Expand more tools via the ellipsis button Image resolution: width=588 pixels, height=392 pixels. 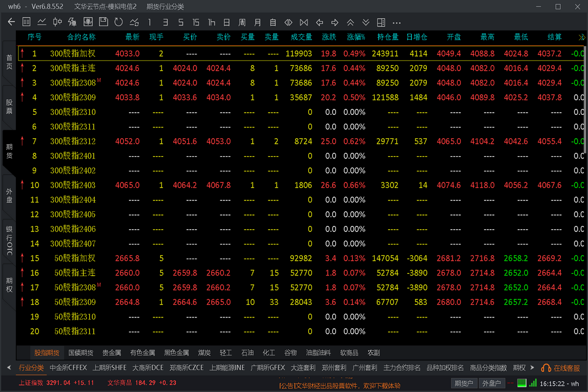(396, 22)
